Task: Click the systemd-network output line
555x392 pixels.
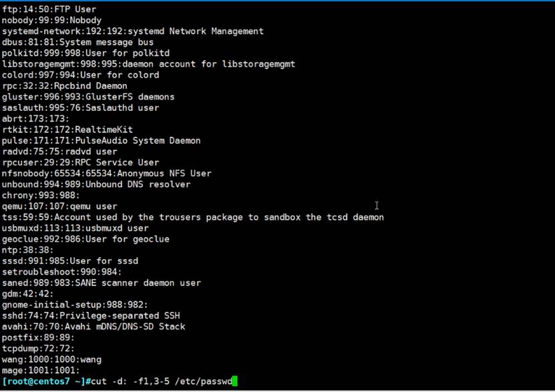Action: click(132, 31)
